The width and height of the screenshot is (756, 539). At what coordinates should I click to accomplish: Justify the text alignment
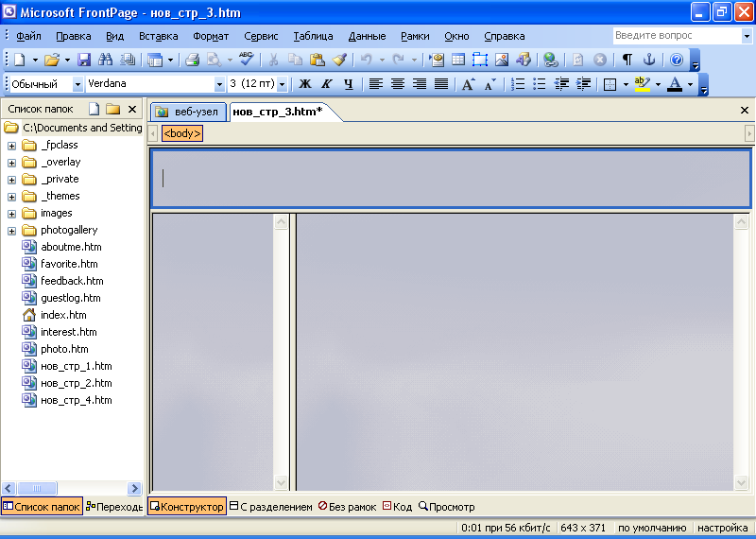[441, 84]
